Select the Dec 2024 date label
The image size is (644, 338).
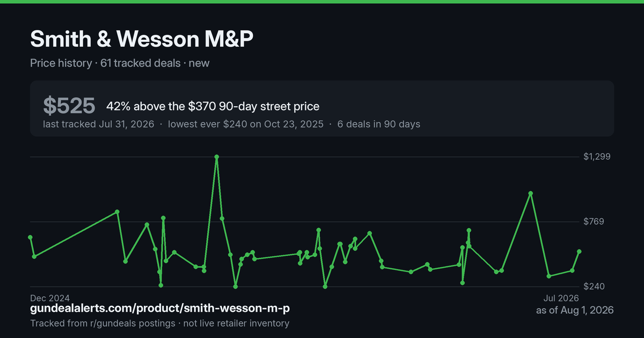(50, 298)
